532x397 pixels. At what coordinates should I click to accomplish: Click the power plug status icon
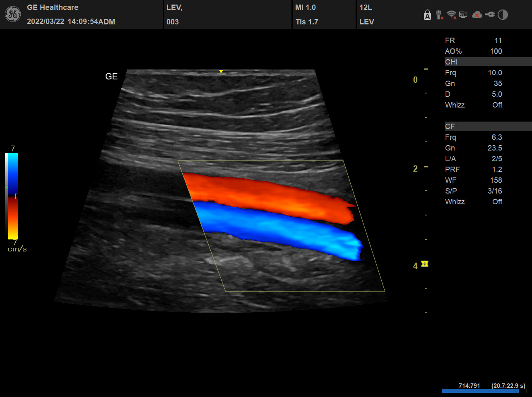(x=490, y=15)
